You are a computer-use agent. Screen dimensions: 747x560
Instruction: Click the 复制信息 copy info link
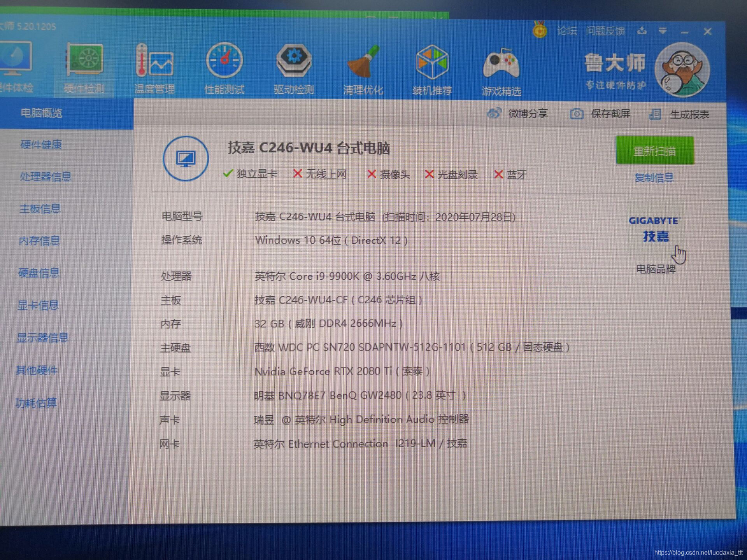pos(654,178)
